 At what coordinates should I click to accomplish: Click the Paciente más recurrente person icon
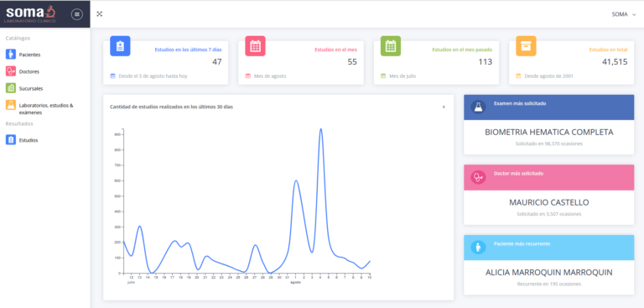[x=478, y=248]
